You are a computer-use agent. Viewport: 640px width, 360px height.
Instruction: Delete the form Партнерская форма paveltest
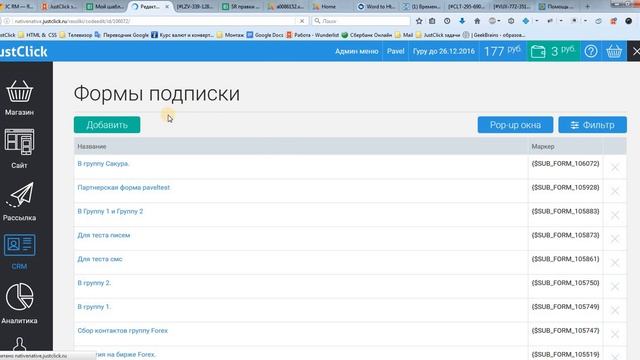615,191
